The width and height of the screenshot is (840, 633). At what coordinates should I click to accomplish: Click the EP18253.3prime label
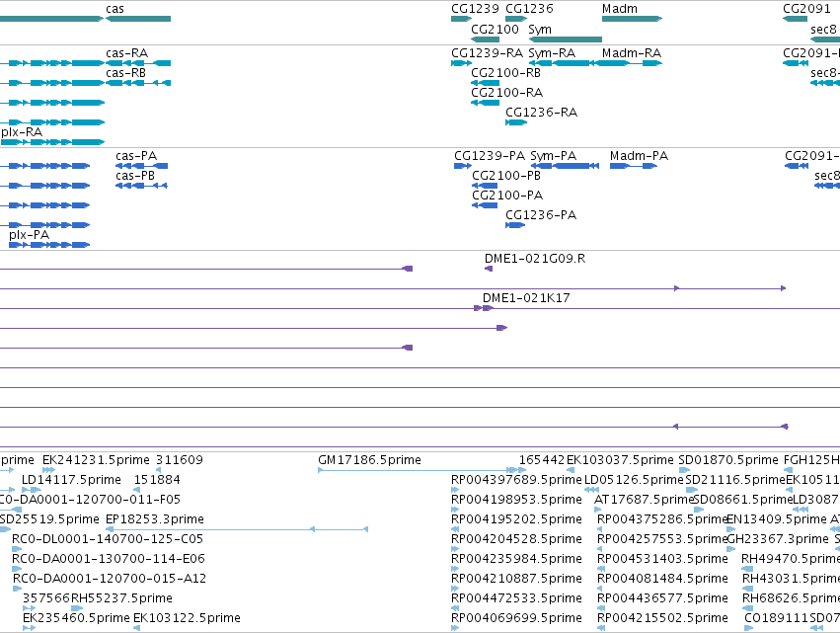(x=155, y=519)
